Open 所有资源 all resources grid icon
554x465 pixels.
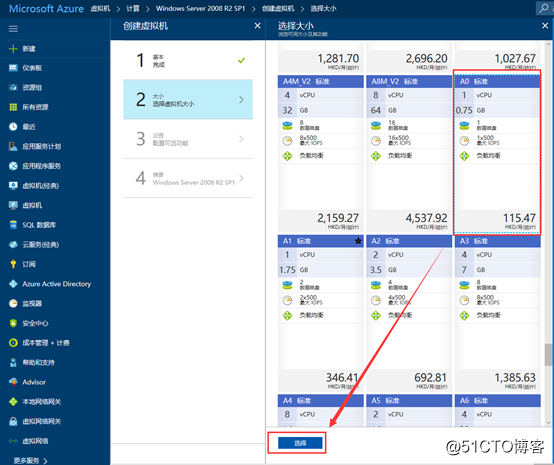[13, 107]
